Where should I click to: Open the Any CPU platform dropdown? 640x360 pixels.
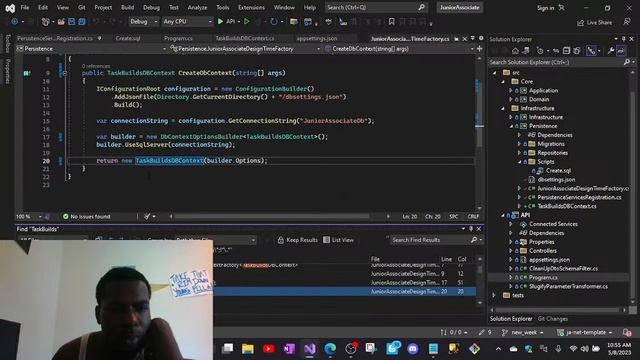click(188, 22)
